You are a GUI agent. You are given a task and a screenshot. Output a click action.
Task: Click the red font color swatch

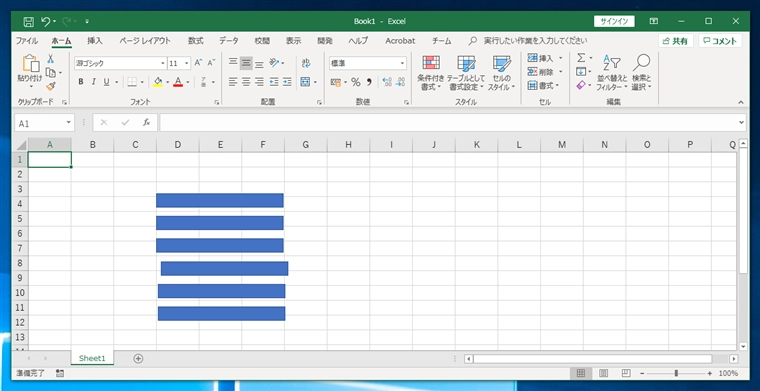coord(178,82)
